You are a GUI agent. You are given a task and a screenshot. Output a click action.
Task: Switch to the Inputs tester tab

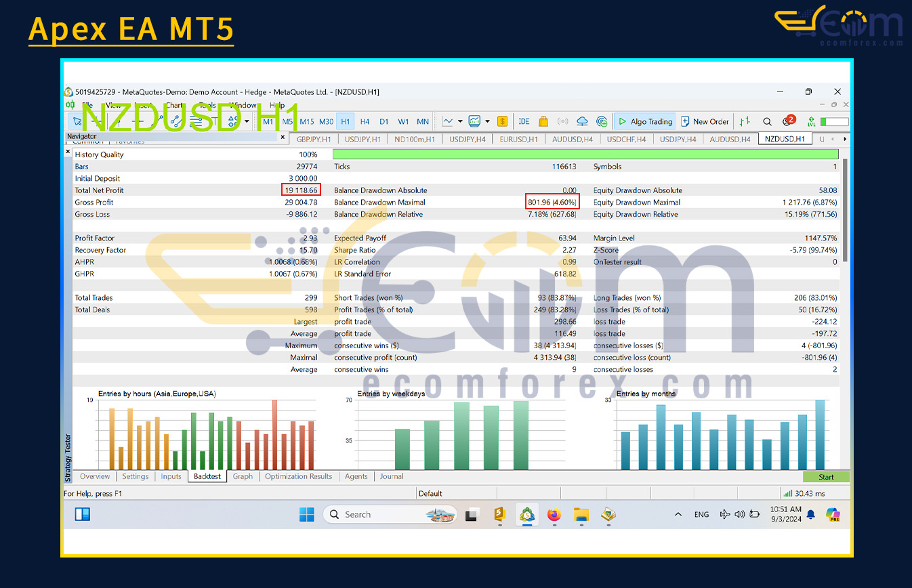click(x=171, y=476)
